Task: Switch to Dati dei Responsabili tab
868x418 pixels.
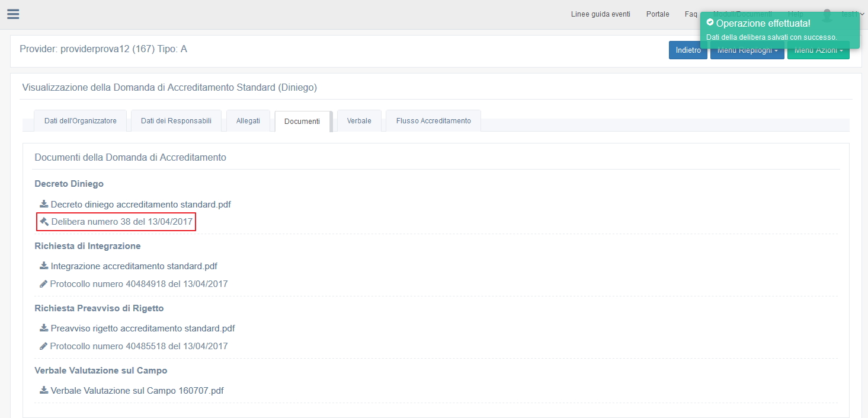Action: pyautogui.click(x=176, y=121)
